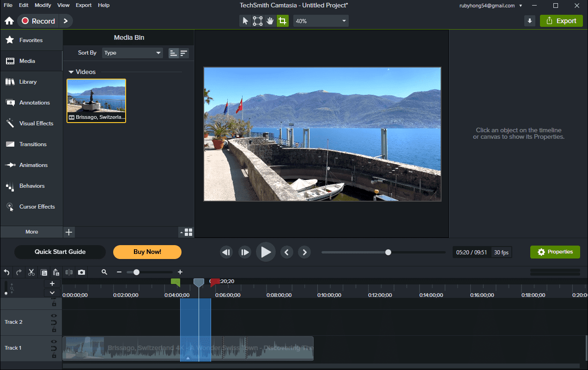Open the Modify menu
This screenshot has height=370, width=588.
coord(43,5)
